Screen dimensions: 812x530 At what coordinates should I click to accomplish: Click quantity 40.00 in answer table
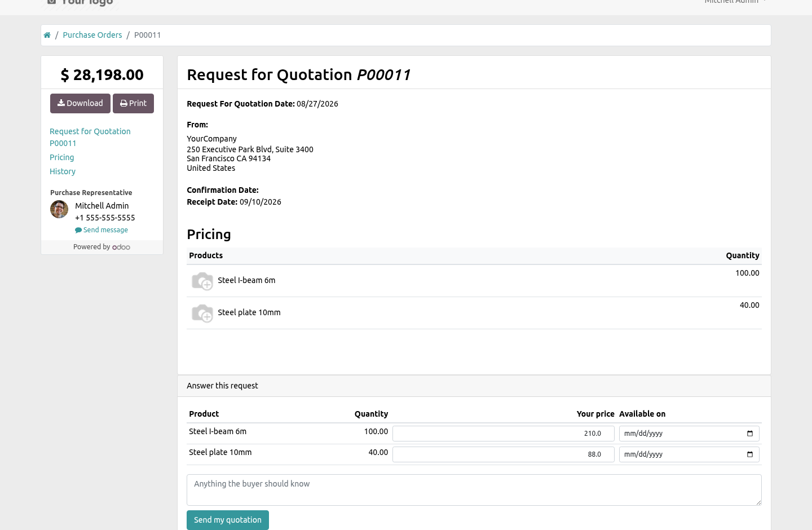[x=378, y=452]
